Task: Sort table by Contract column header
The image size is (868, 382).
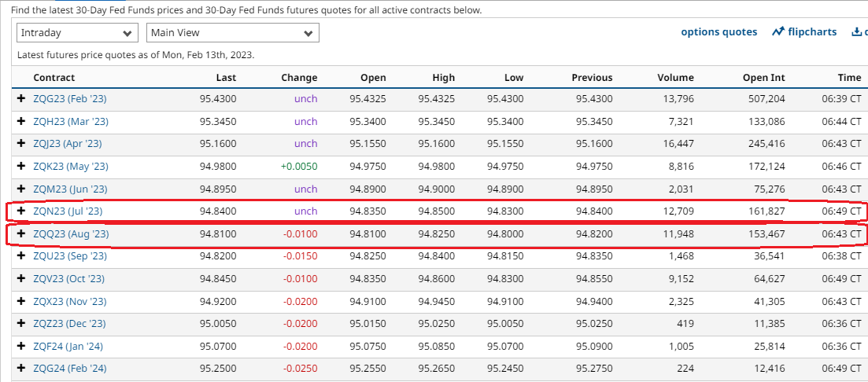Action: [54, 78]
